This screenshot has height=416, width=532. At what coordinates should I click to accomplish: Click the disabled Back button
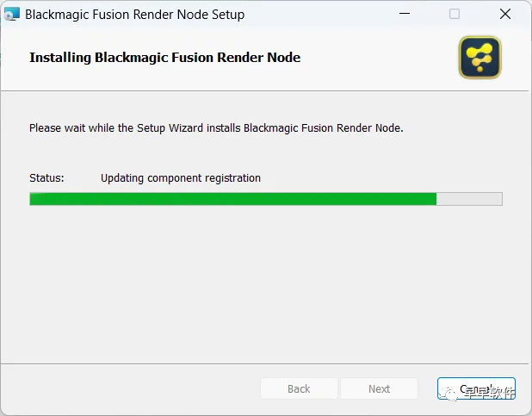(x=299, y=388)
